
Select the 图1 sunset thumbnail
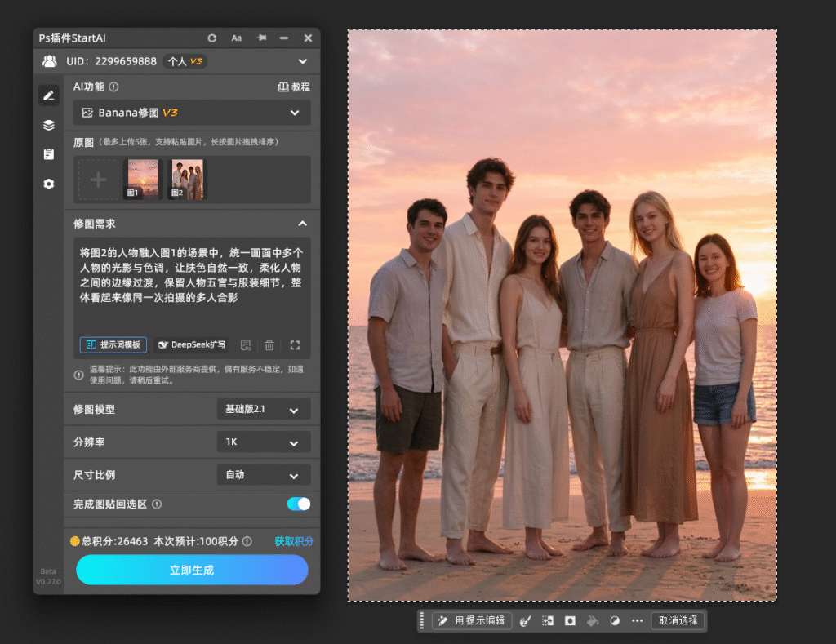[x=143, y=179]
